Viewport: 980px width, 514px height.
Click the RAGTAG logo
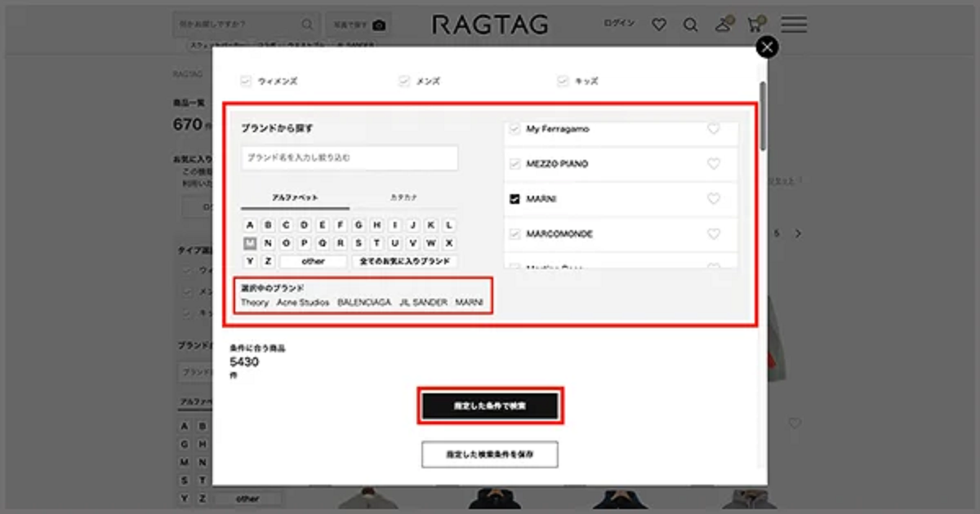pos(490,24)
